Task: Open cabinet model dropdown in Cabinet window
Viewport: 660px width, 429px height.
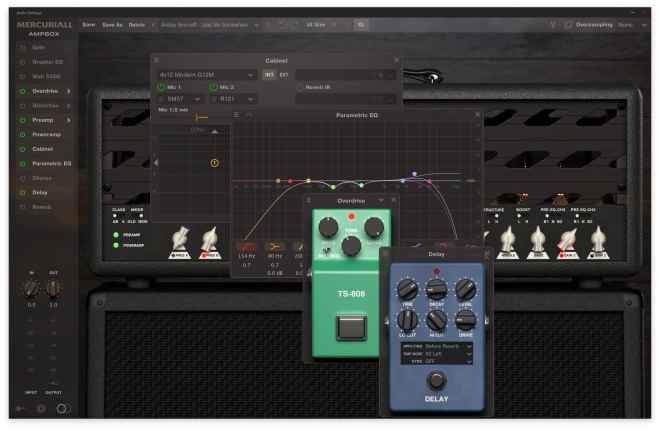Action: 206,75
